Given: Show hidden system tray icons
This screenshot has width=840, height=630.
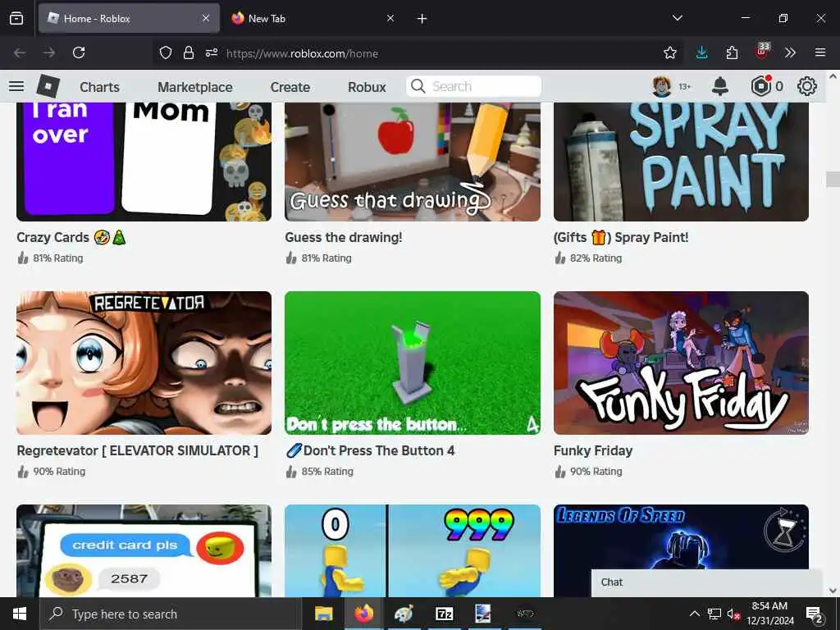Looking at the screenshot, I should (694, 614).
